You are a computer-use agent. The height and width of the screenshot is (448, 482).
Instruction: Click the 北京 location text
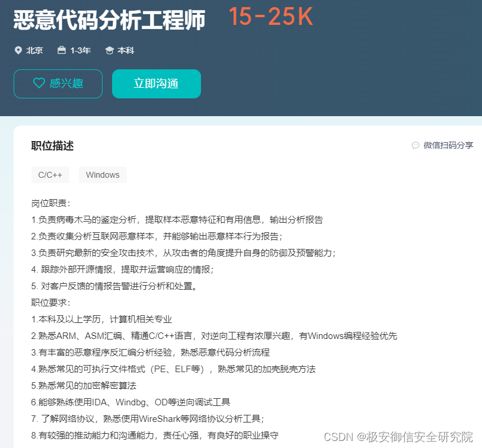(34, 50)
